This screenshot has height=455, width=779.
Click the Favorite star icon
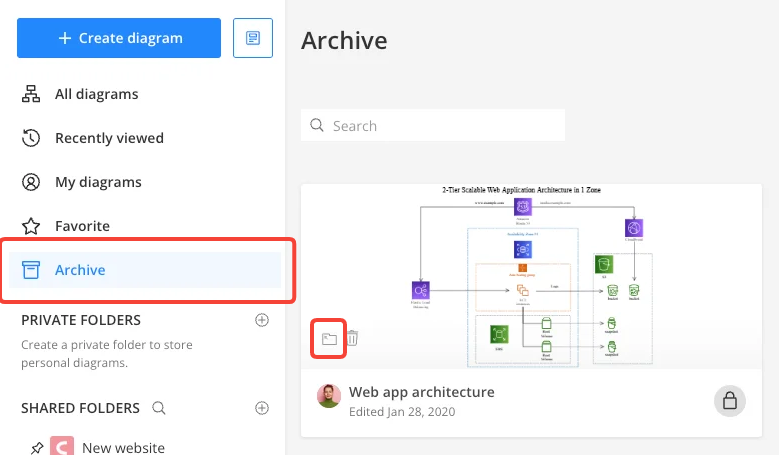(x=31, y=226)
